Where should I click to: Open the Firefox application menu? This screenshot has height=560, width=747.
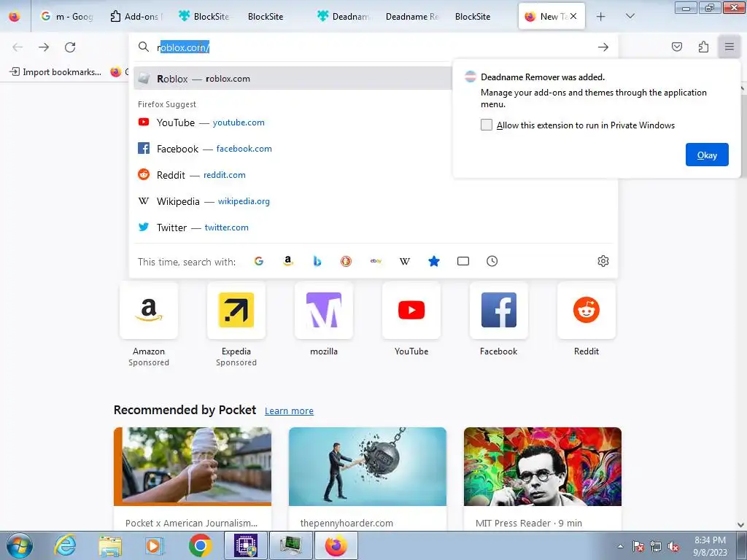(729, 47)
